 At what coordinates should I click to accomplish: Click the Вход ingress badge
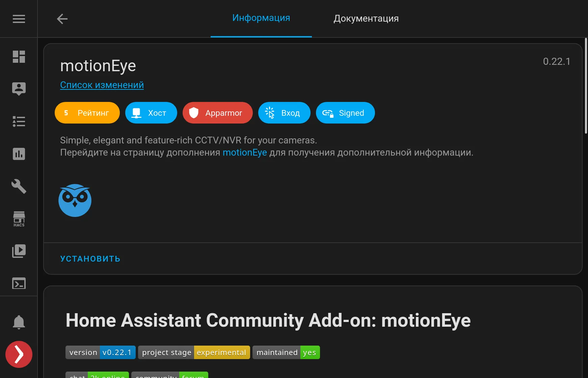tap(284, 113)
